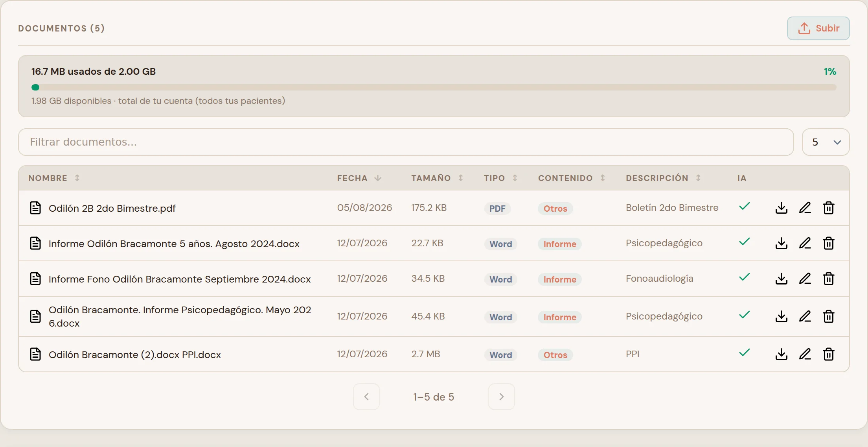Download Informe Odilón Bracamonte 5 años document
This screenshot has height=447, width=868.
[781, 243]
